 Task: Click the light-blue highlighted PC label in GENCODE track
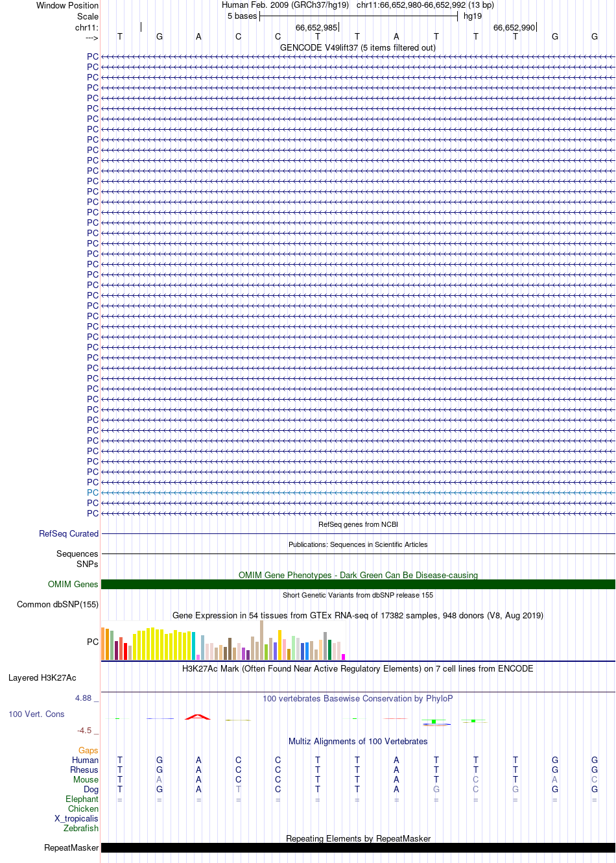(x=93, y=492)
